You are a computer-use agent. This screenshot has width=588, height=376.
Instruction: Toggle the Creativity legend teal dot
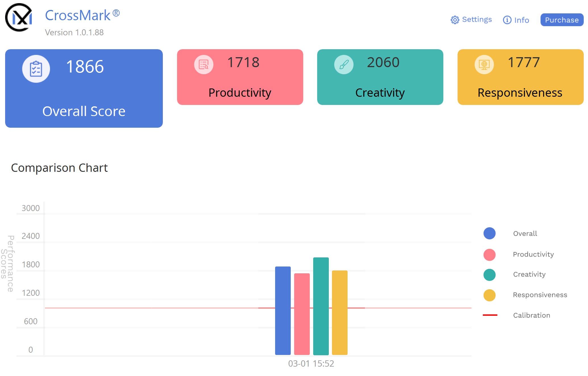tap(489, 275)
